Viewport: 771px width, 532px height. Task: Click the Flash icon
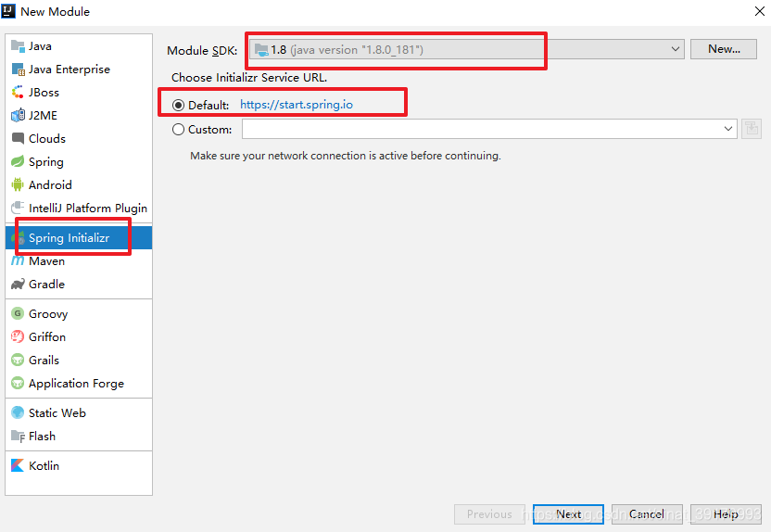pyautogui.click(x=18, y=437)
